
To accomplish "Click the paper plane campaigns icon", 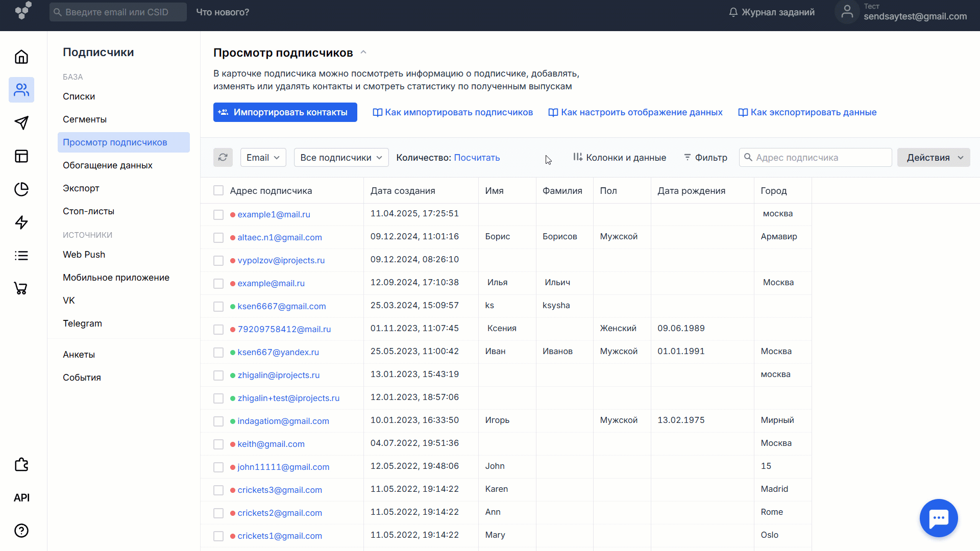I will [21, 123].
